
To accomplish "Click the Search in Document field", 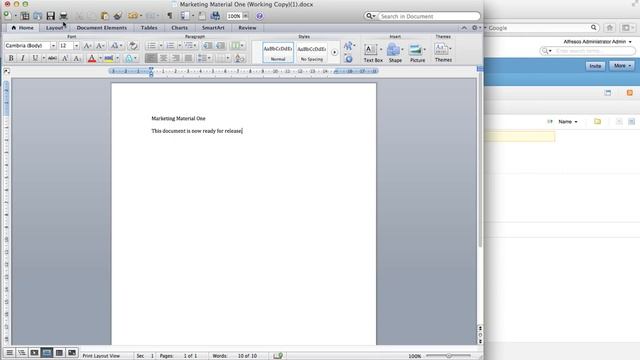I will click(429, 16).
